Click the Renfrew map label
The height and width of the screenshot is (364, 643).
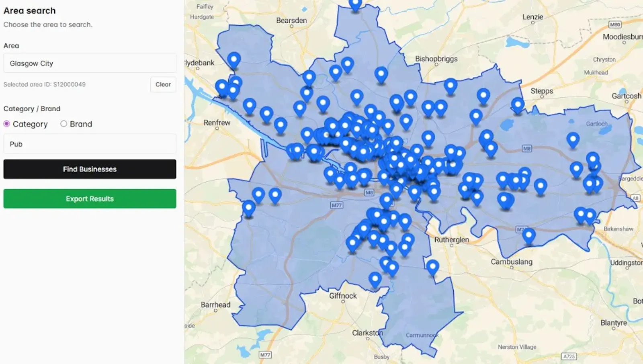point(217,123)
